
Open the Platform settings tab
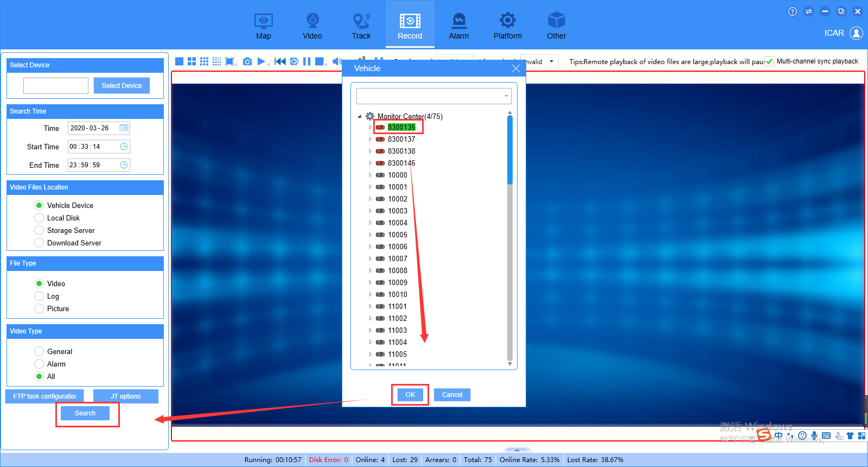click(508, 26)
